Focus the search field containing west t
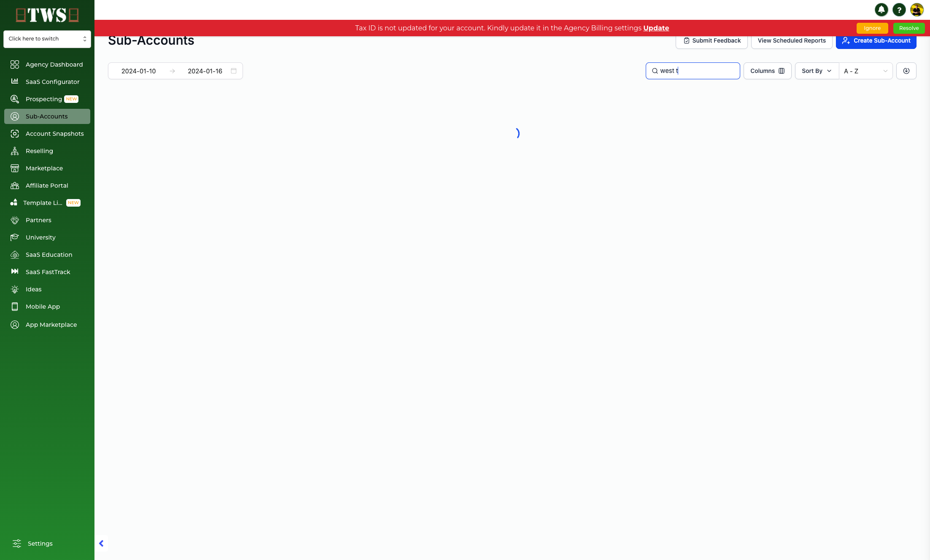This screenshot has height=560, width=930. [693, 71]
